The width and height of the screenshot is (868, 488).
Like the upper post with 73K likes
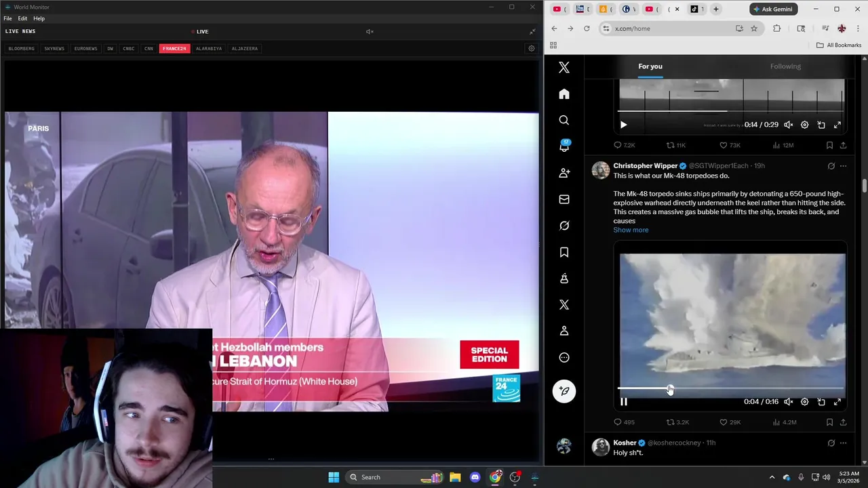(730, 145)
